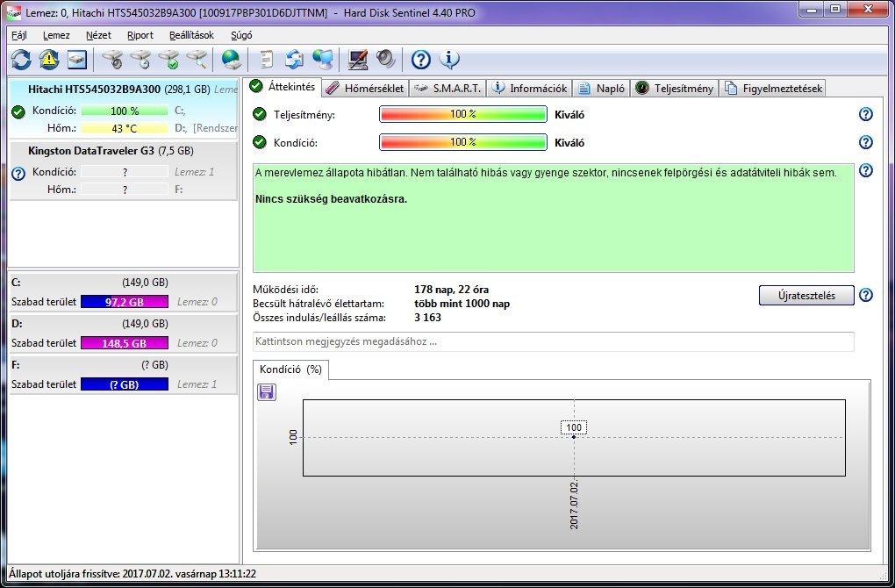This screenshot has width=895, height=588.
Task: Click the toolbar question mark help icon
Action: (x=420, y=60)
